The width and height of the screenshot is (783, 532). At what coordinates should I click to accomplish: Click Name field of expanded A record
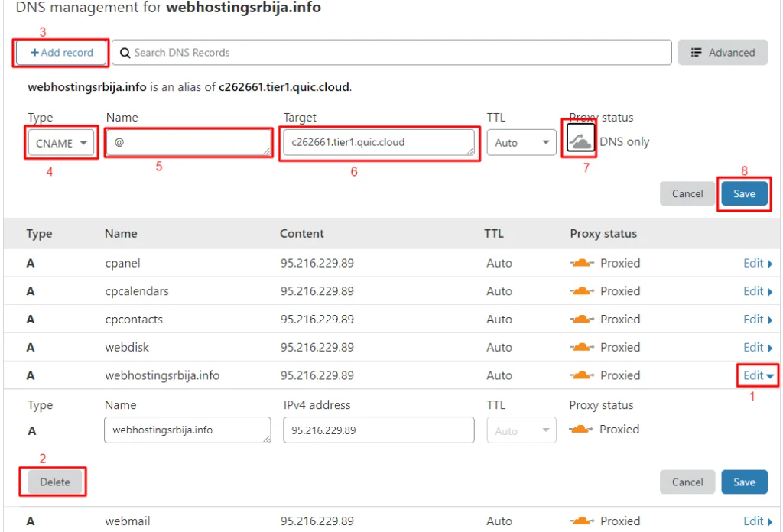(x=188, y=430)
